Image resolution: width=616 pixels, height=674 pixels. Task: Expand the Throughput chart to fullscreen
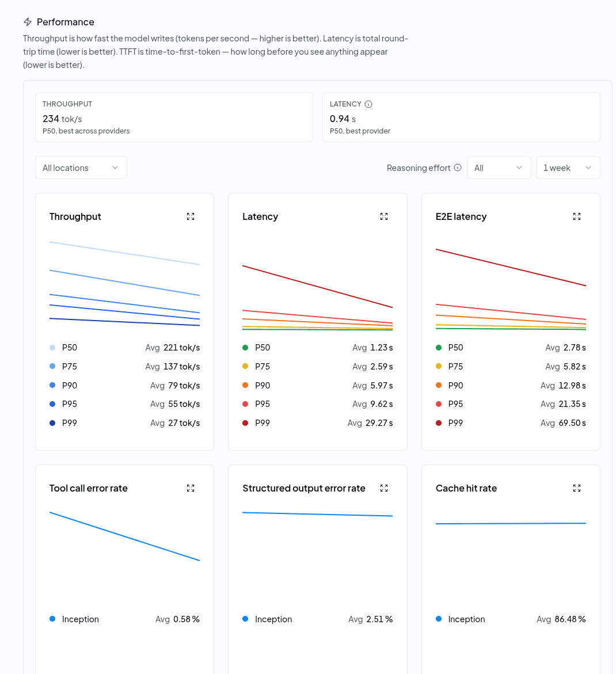191,216
